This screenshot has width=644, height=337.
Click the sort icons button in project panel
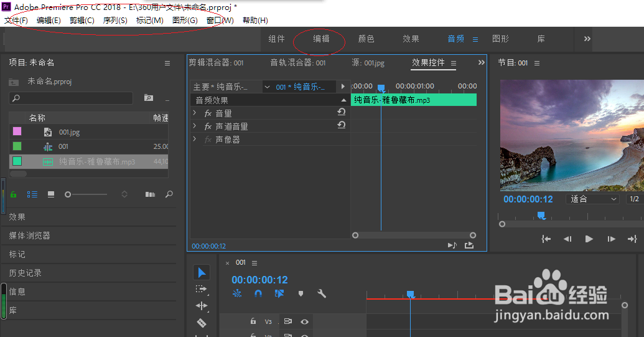point(124,194)
